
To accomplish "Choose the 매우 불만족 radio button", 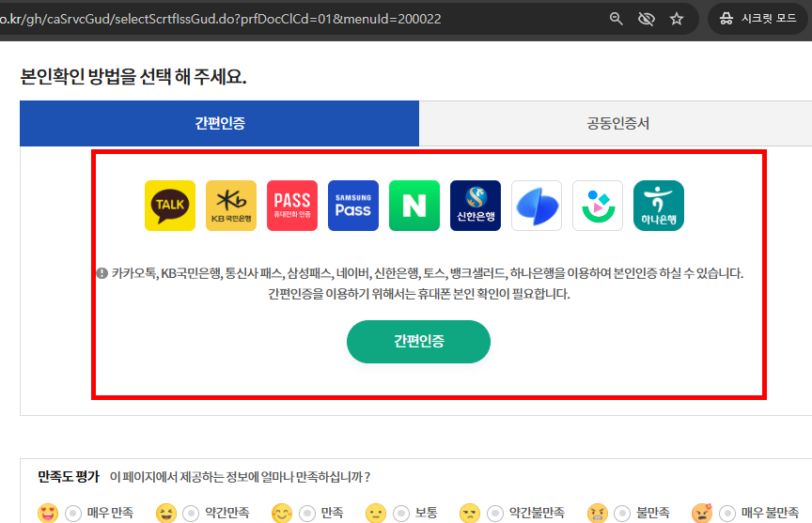I will click(x=727, y=514).
